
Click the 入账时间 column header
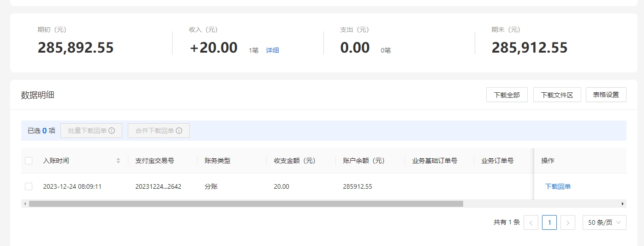coord(56,161)
